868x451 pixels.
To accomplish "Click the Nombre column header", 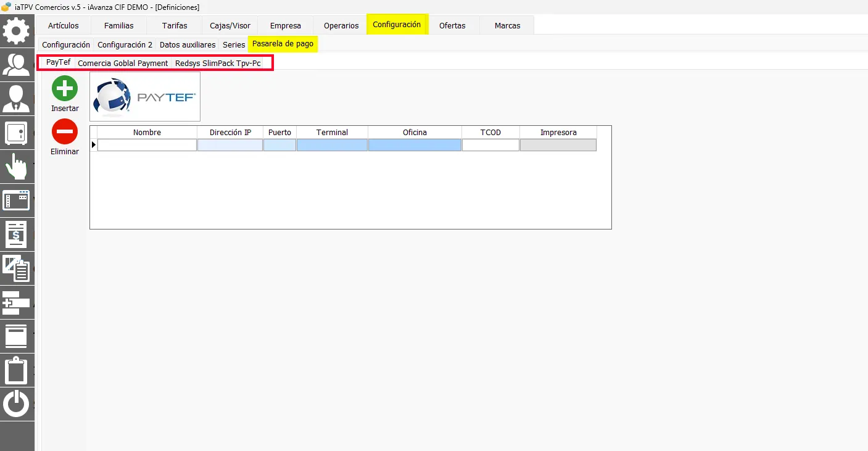I will click(147, 133).
